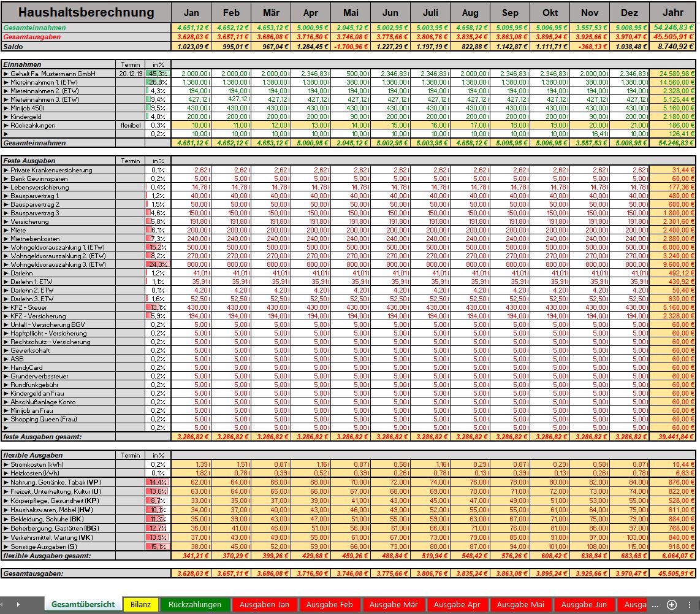Screen dimensions: 700x614
Task: Select the Haushaltsberechnung title cell
Action: click(x=86, y=12)
